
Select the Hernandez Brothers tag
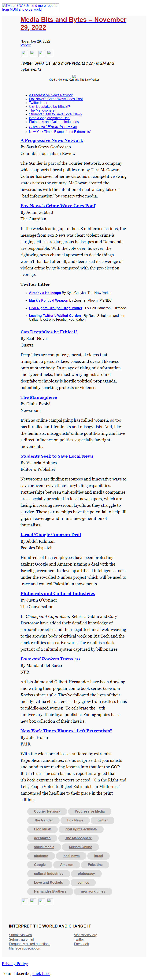click(50, 891)
